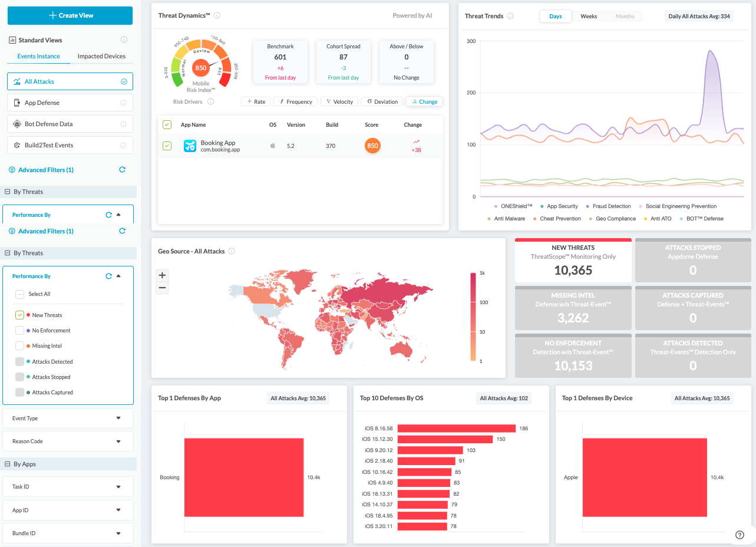Click the map zoom out minus button
Image resolution: width=756 pixels, height=547 pixels.
click(x=163, y=288)
